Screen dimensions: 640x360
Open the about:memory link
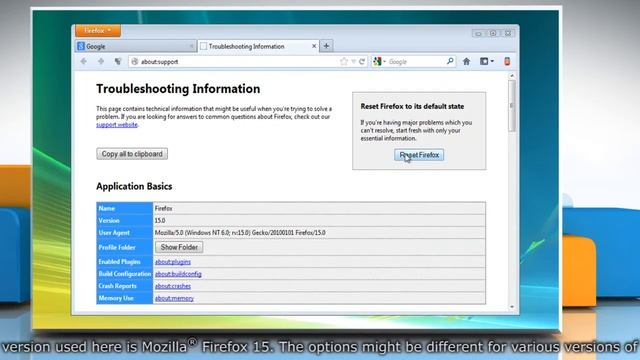tap(174, 299)
